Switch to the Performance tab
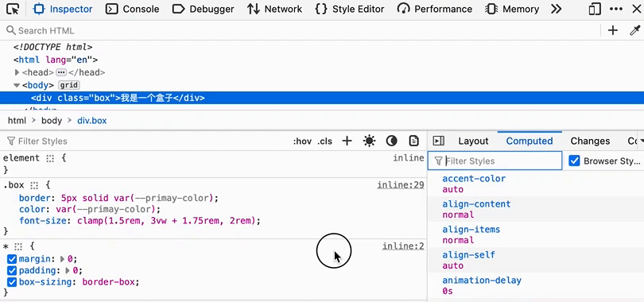644x302 pixels. [435, 9]
